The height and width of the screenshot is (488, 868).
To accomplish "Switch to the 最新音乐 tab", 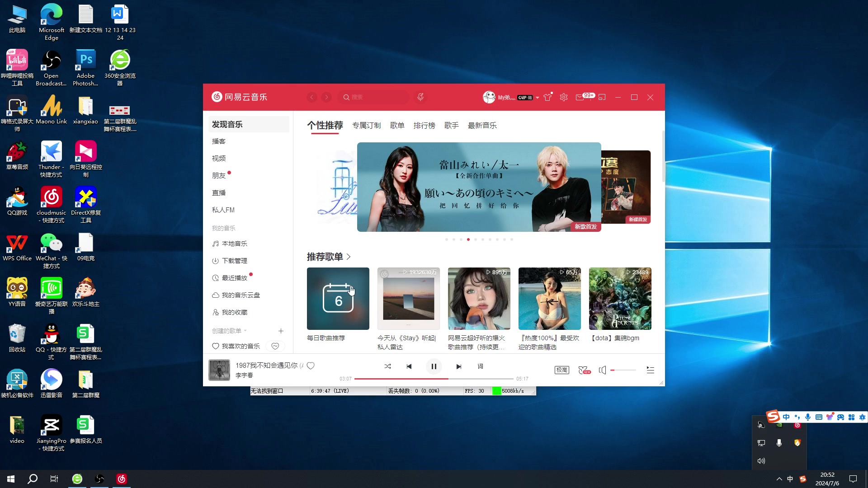I will 482,125.
